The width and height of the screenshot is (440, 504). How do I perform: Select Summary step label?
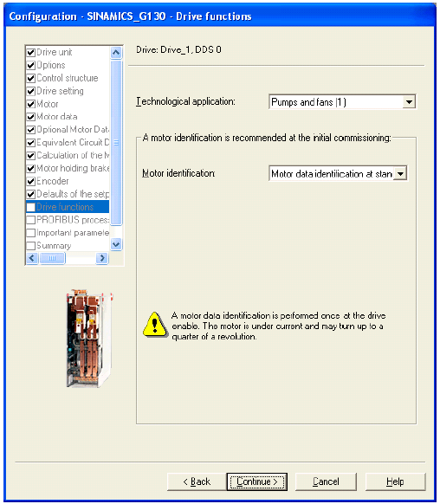click(x=54, y=246)
